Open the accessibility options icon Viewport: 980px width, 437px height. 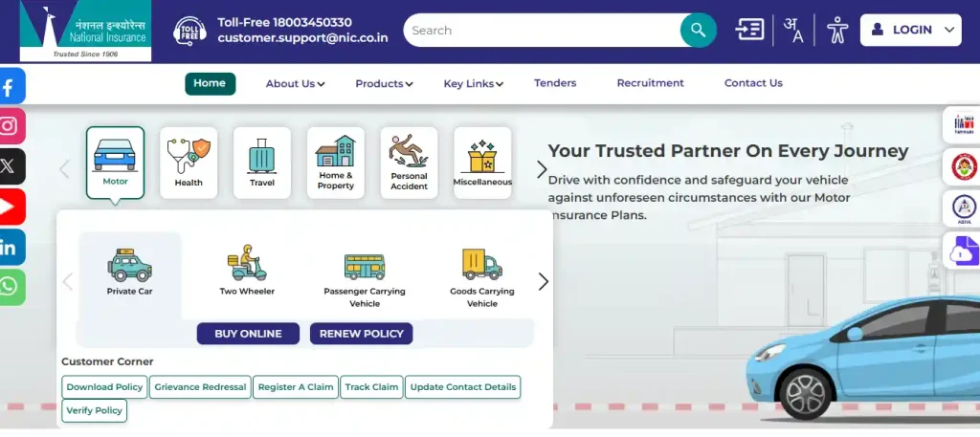click(x=836, y=30)
